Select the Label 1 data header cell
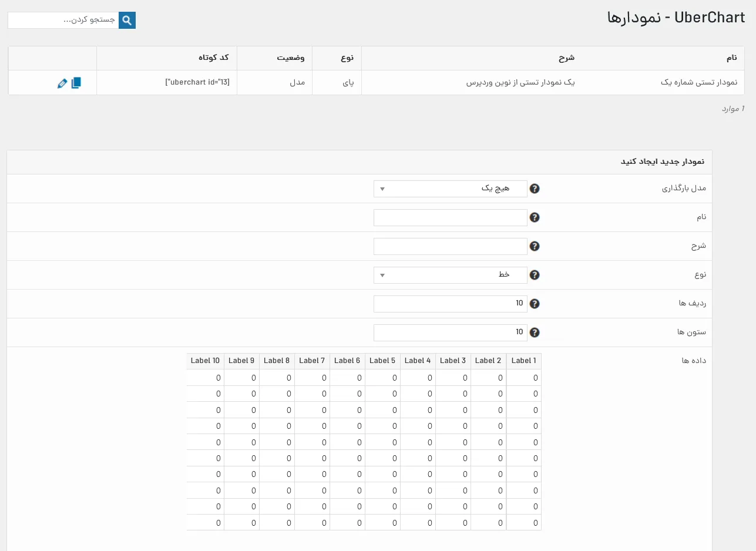756x551 pixels. [524, 361]
